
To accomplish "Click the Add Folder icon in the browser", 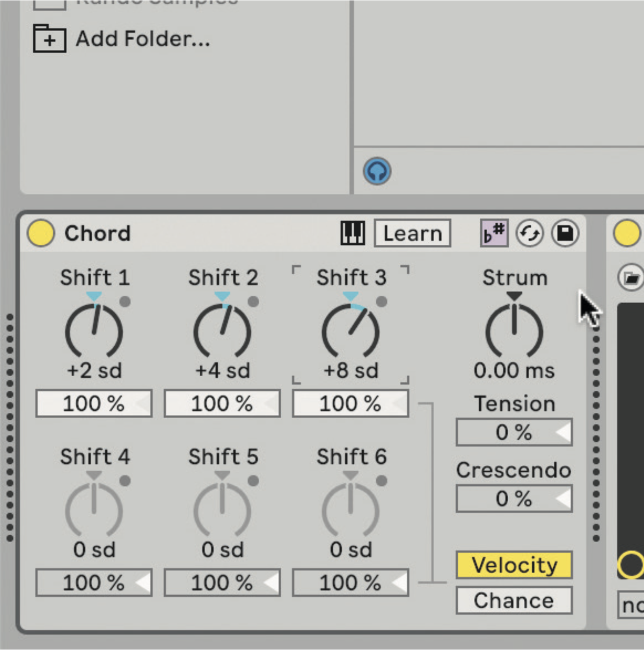I will click(x=49, y=38).
